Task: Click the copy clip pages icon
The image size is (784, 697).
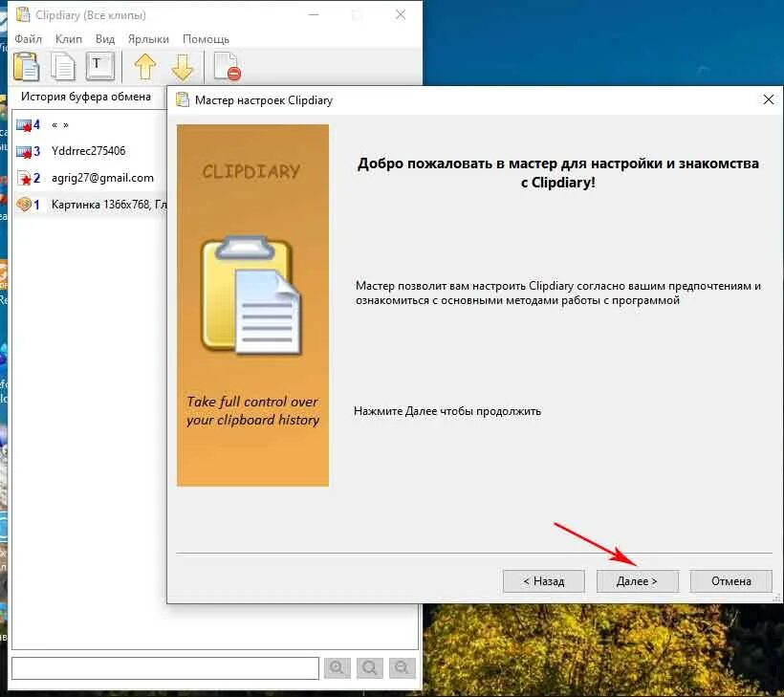Action: pos(63,67)
